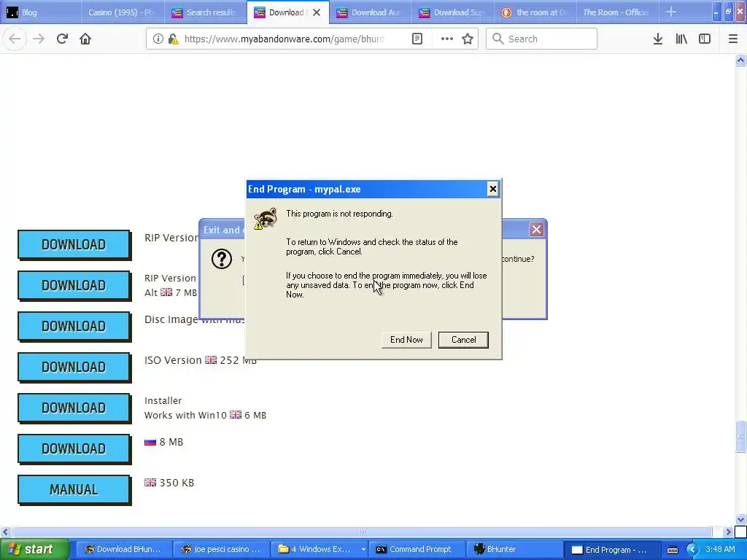Switch to the Search results tab
Screen dimensions: 747x560
tap(205, 12)
